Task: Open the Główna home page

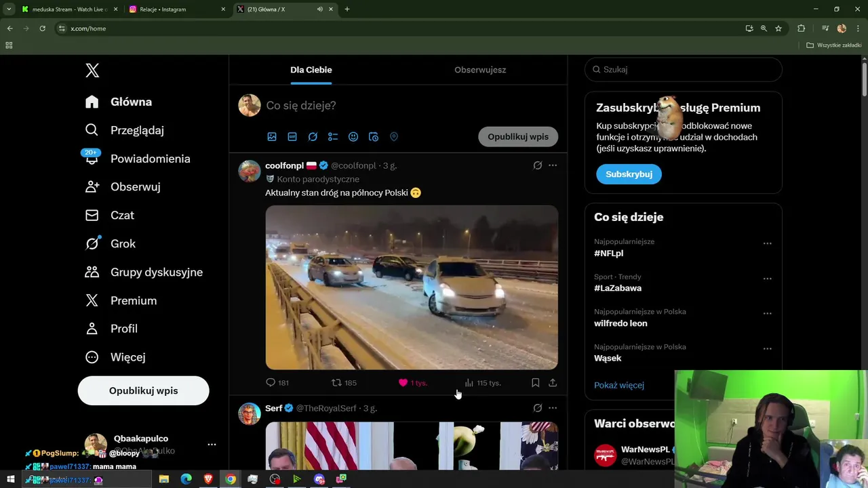Action: tap(119, 102)
